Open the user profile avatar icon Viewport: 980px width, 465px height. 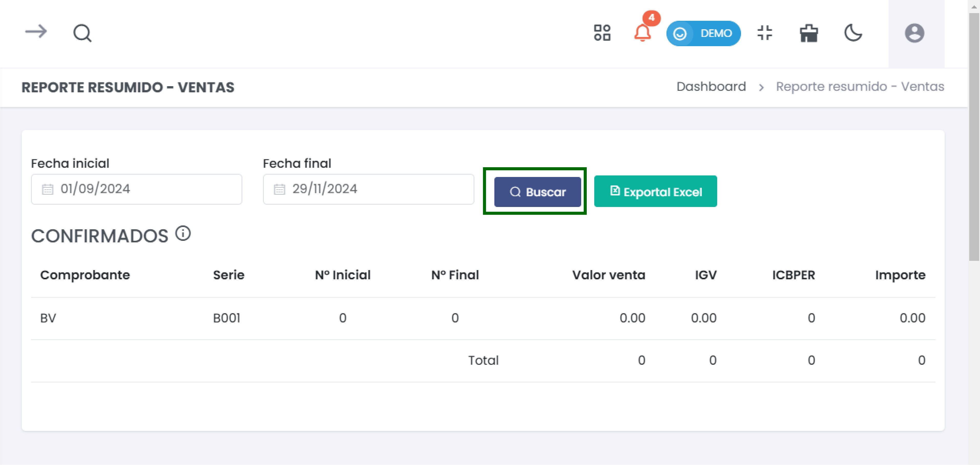tap(914, 33)
